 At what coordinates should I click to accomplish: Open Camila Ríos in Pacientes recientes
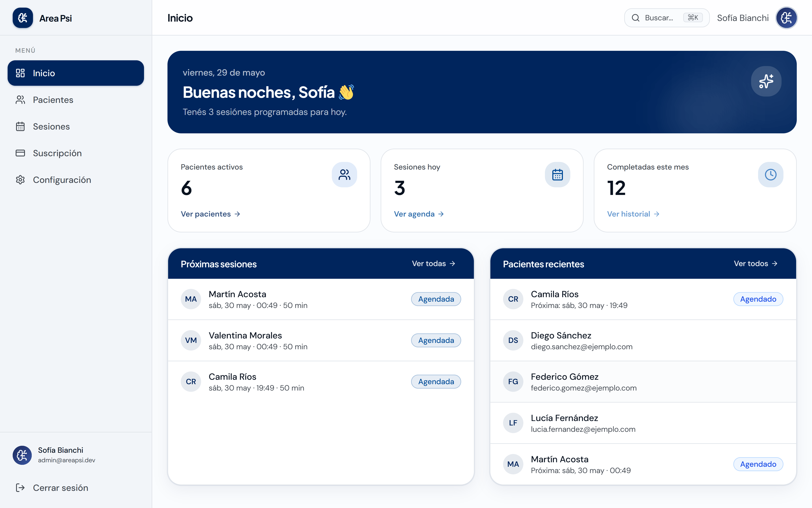[643, 299]
